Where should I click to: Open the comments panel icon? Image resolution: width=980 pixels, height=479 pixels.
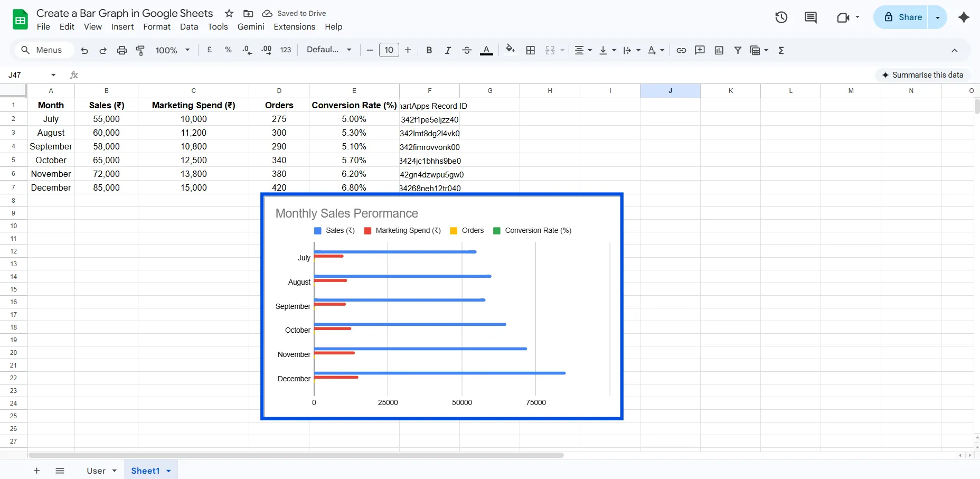[810, 17]
